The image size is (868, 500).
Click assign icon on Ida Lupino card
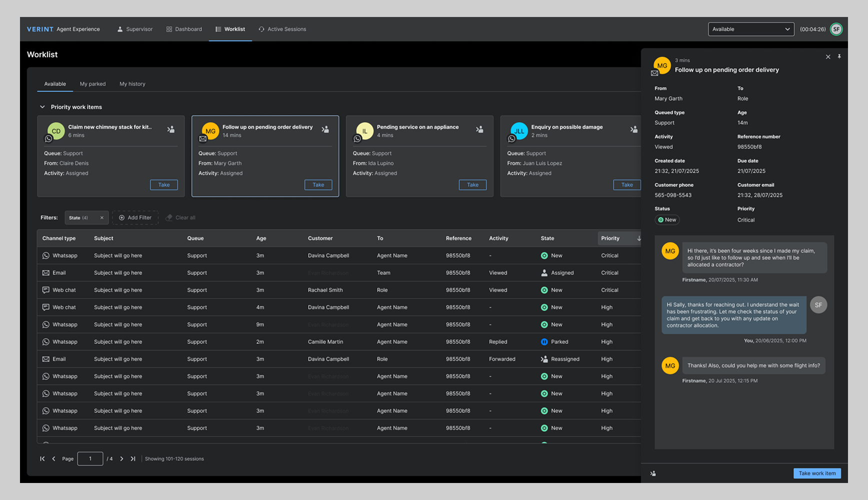(479, 129)
